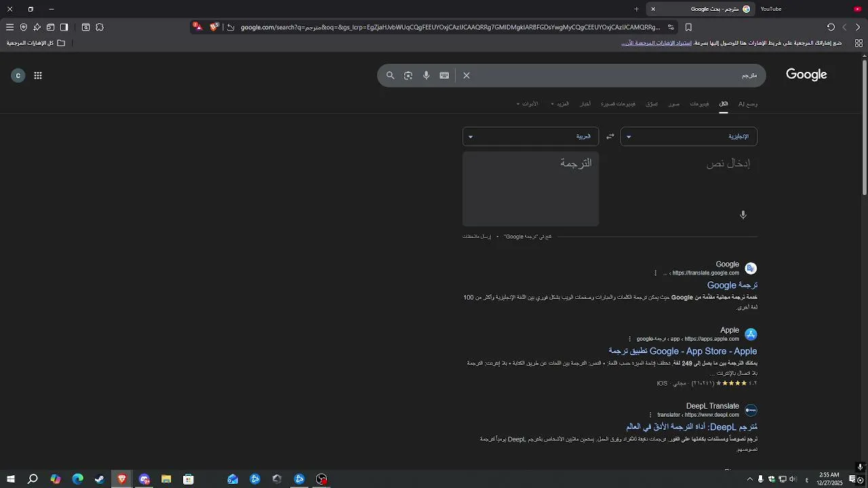Toggle the sidebar panel icon in toolbar
This screenshot has width=868, height=488.
point(64,27)
